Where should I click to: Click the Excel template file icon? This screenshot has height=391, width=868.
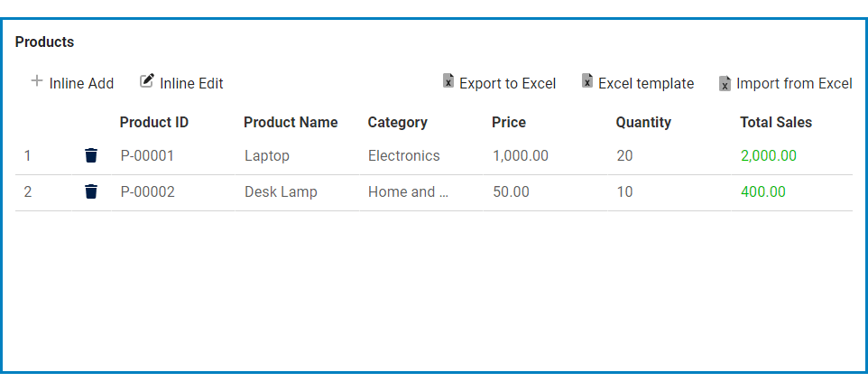point(587,82)
